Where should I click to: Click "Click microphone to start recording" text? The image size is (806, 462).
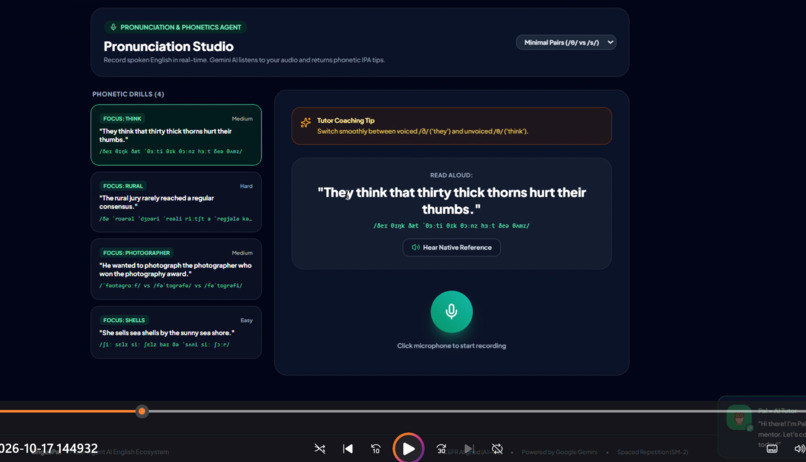click(451, 346)
